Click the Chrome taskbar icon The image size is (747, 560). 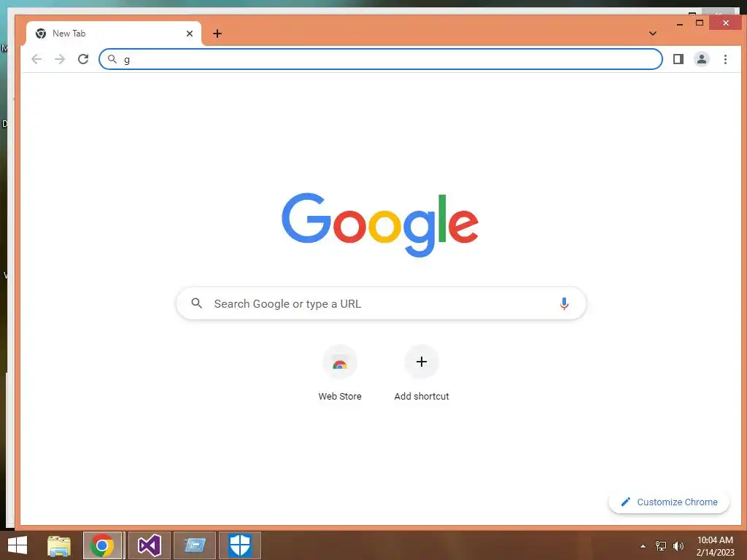point(102,545)
